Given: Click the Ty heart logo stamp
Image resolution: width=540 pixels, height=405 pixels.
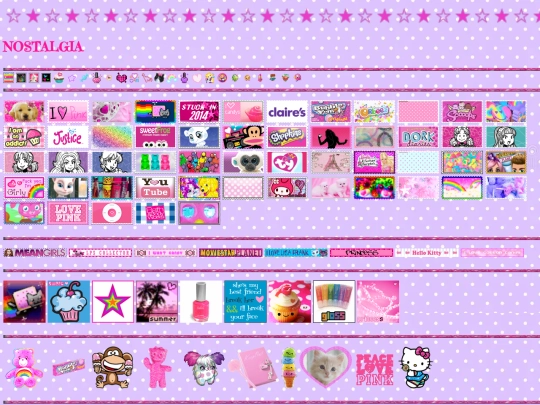Looking at the screenshot, I should tap(287, 162).
